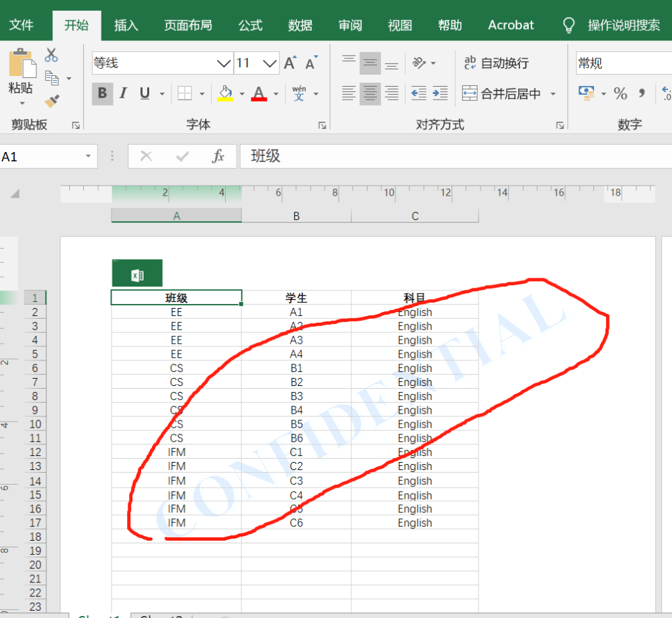
Task: Open the Acrobat ribbon tab
Action: [510, 25]
